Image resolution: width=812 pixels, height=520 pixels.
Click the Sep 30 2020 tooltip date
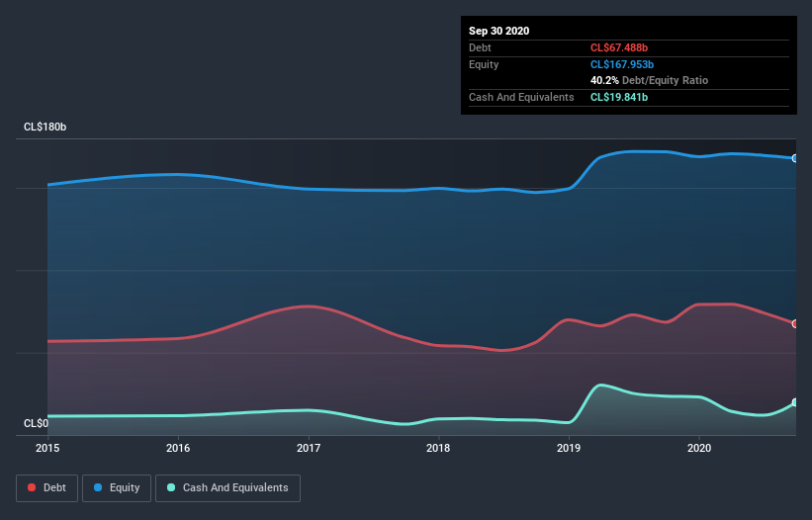point(499,31)
